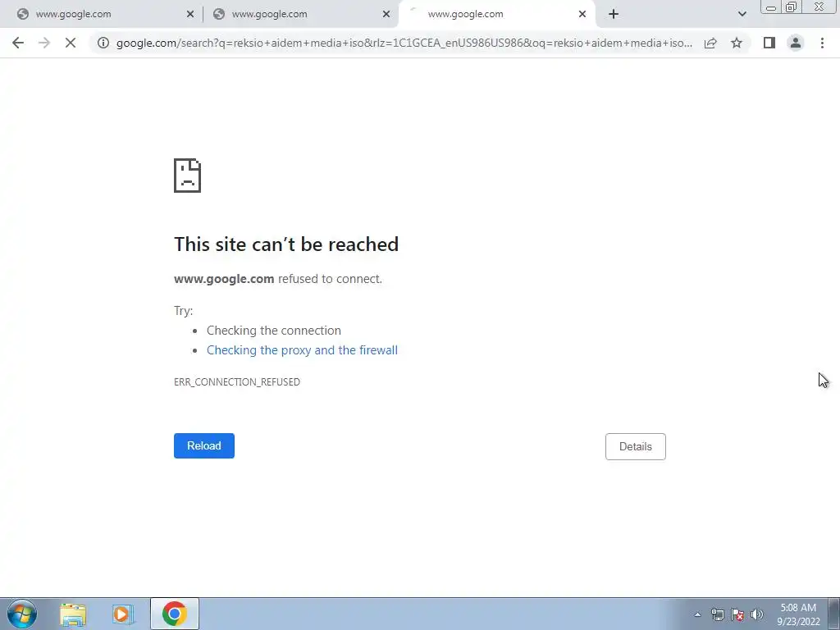Open the network status tray icon
This screenshot has width=840, height=630.
coord(717,614)
